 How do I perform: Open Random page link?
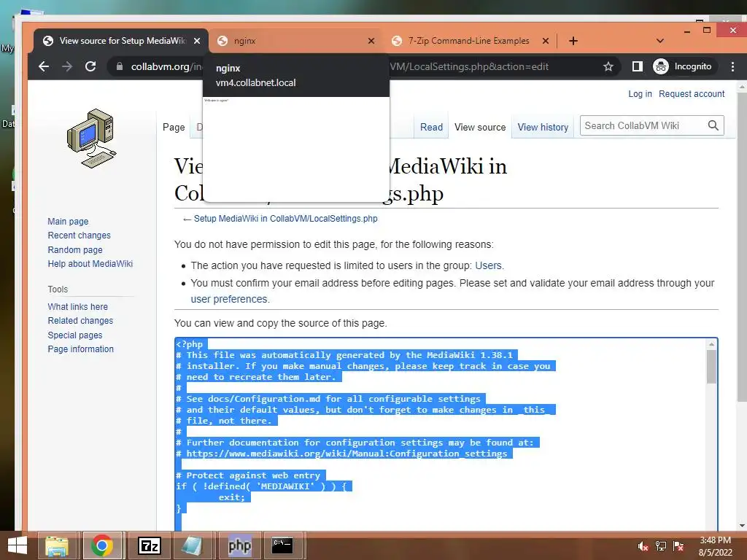pyautogui.click(x=75, y=249)
